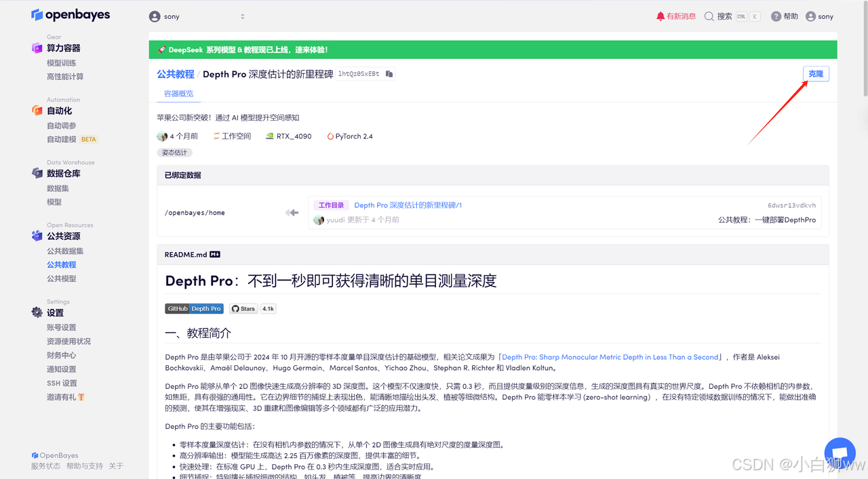Open the 公共资源 public resources icon
The image size is (868, 479).
pos(38,236)
